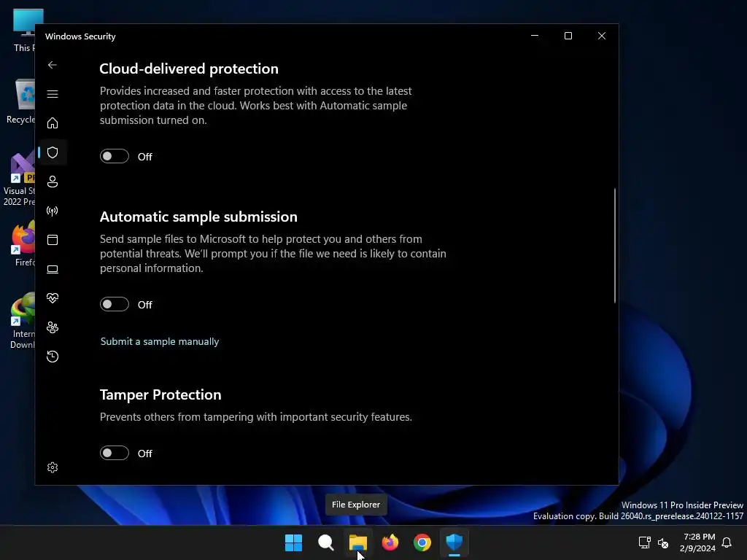Open Google Chrome from the taskbar

point(422,542)
